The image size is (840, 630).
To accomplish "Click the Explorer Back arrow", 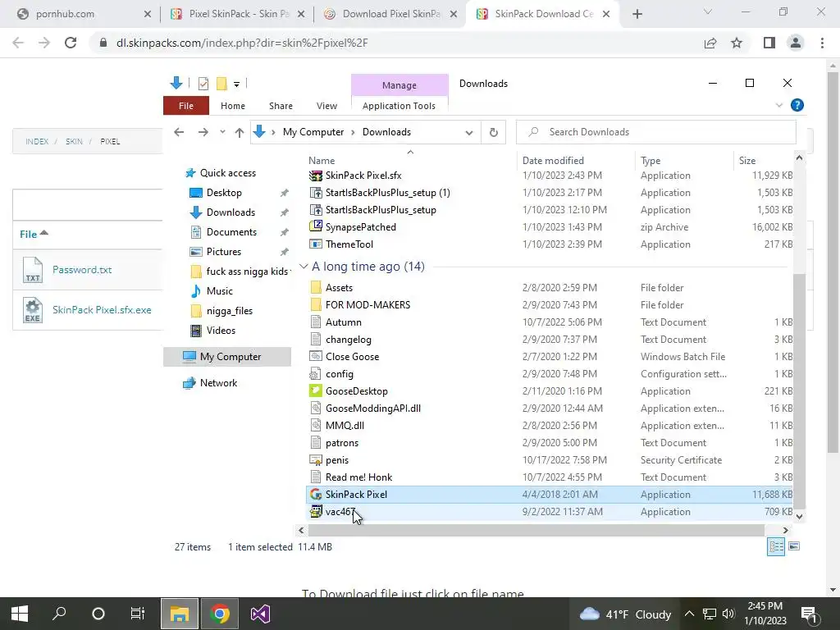I will (179, 132).
